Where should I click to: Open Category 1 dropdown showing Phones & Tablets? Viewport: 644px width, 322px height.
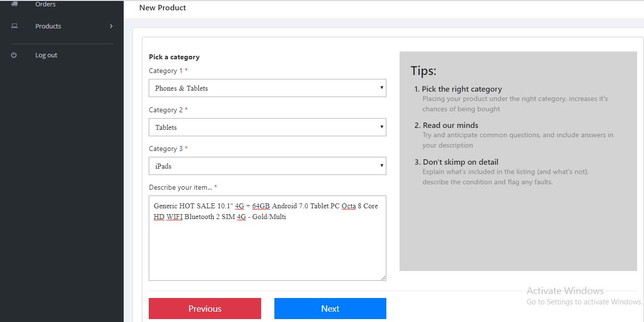pos(268,88)
